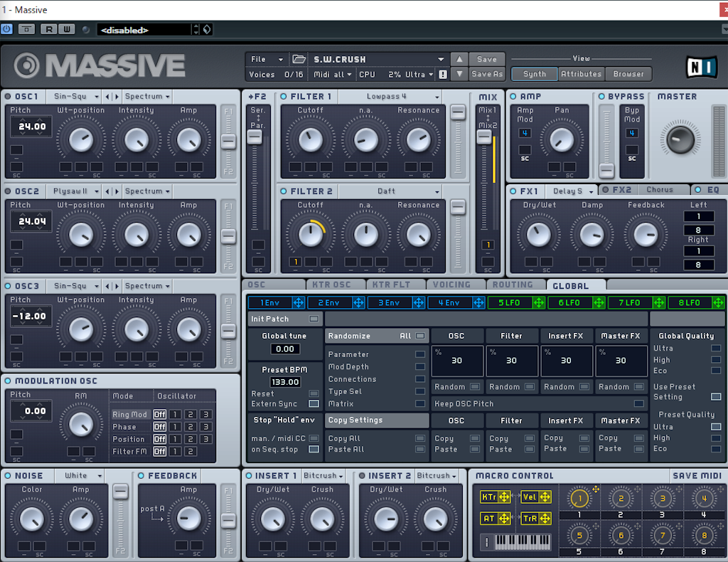
Task: Open Insert 1 Bitcrush dropdown
Action: click(x=323, y=476)
